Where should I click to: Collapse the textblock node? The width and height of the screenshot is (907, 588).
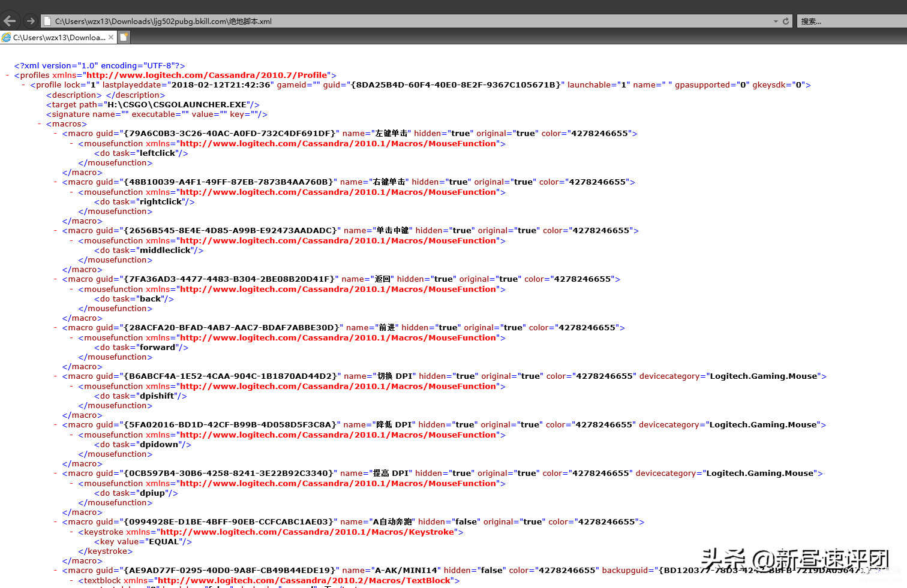(x=72, y=581)
